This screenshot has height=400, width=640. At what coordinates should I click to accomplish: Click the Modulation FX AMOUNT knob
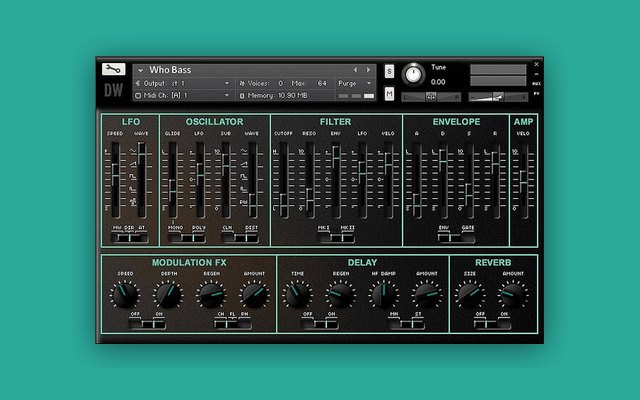point(254,296)
